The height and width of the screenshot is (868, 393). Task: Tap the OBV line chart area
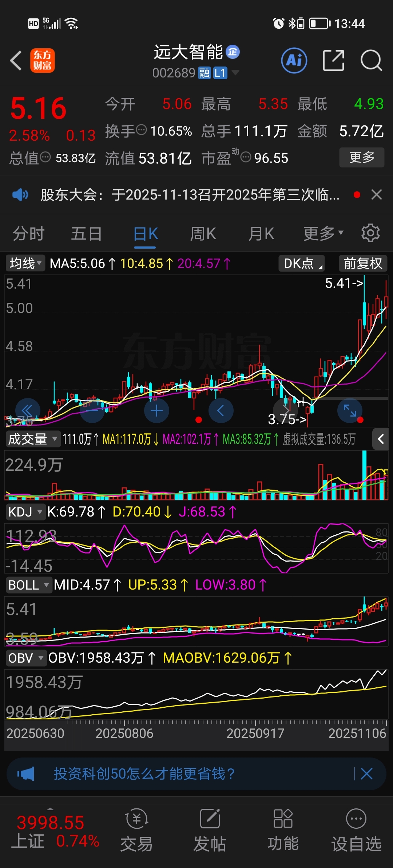[196, 694]
